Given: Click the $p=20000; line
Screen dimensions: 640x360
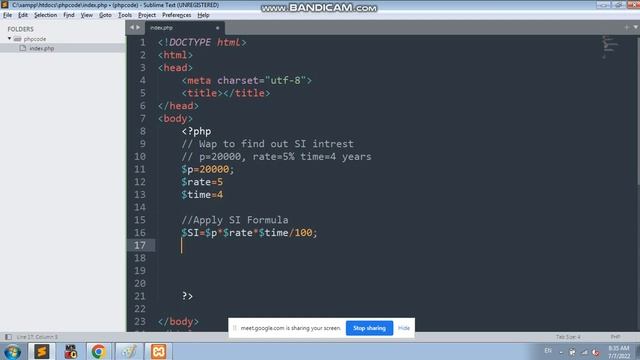Looking at the screenshot, I should point(207,169).
